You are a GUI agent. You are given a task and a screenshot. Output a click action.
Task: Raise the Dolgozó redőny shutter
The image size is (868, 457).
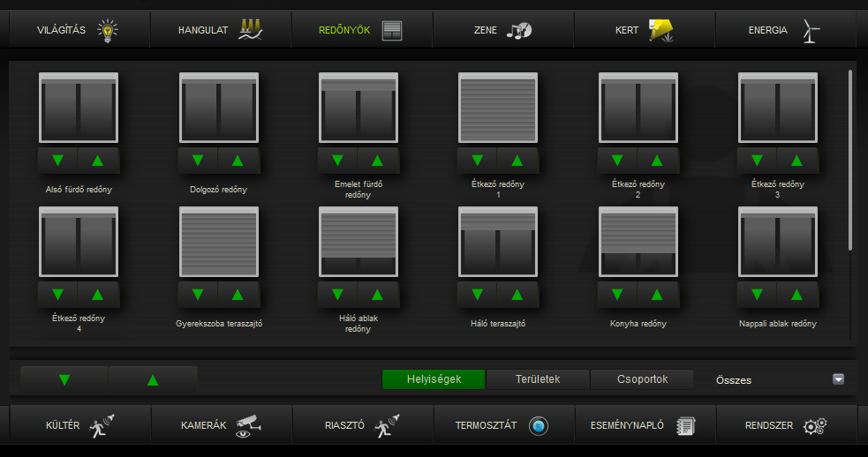[238, 161]
